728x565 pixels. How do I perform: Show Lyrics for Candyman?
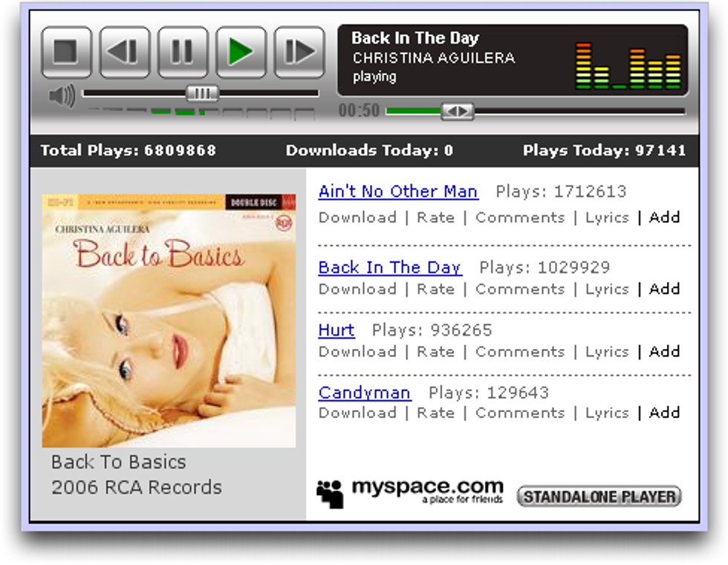point(607,413)
